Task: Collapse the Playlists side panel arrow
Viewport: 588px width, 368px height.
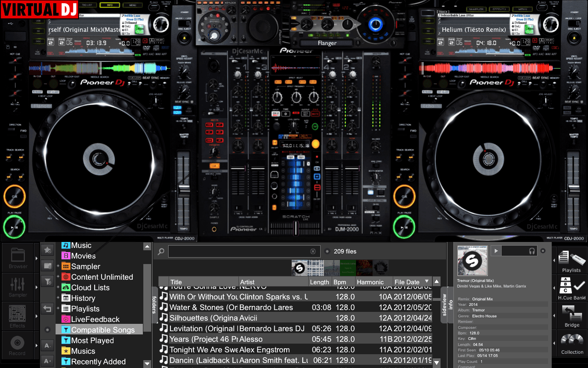Action: pyautogui.click(x=554, y=260)
